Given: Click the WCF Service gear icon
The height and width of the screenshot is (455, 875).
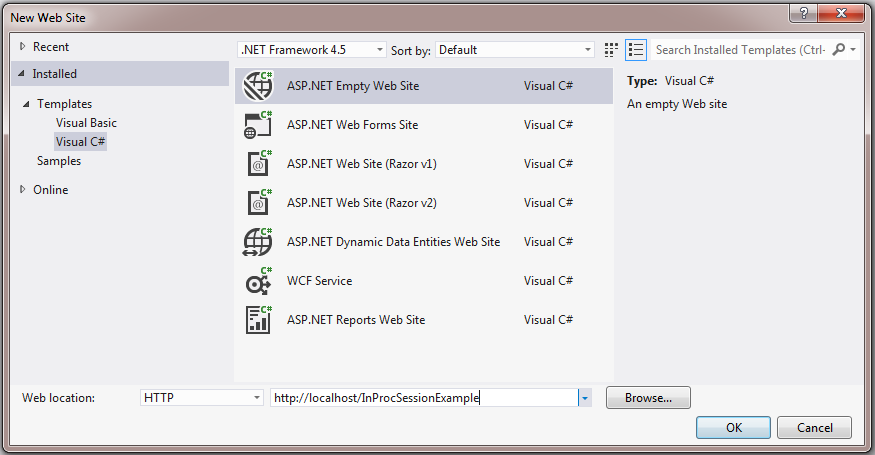Looking at the screenshot, I should tap(258, 281).
